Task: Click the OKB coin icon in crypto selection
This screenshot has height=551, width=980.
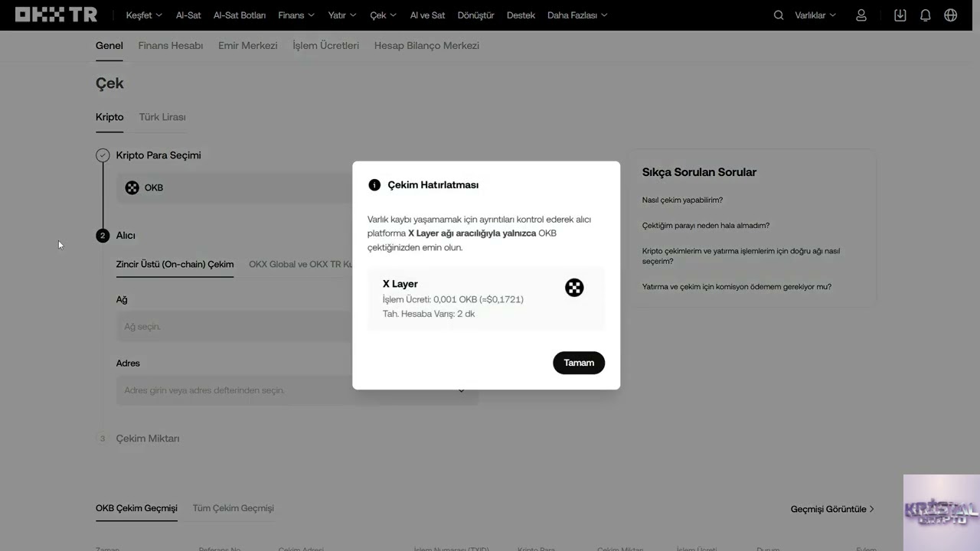Action: tap(132, 187)
